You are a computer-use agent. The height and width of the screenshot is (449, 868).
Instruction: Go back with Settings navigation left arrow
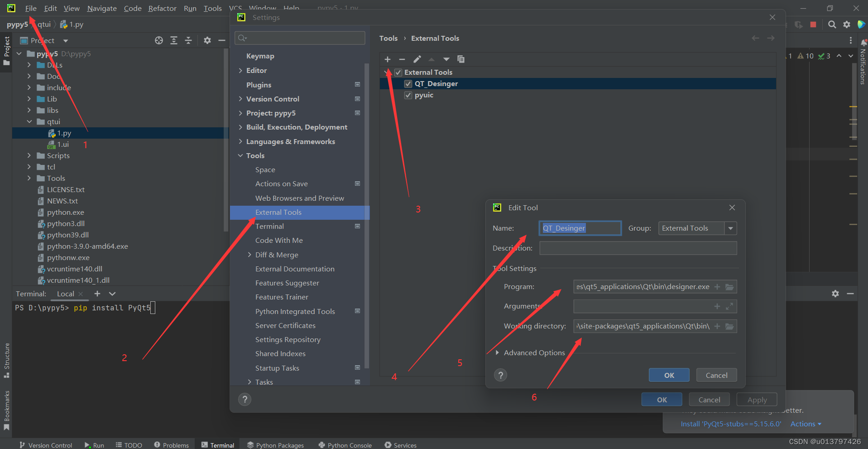pos(755,38)
